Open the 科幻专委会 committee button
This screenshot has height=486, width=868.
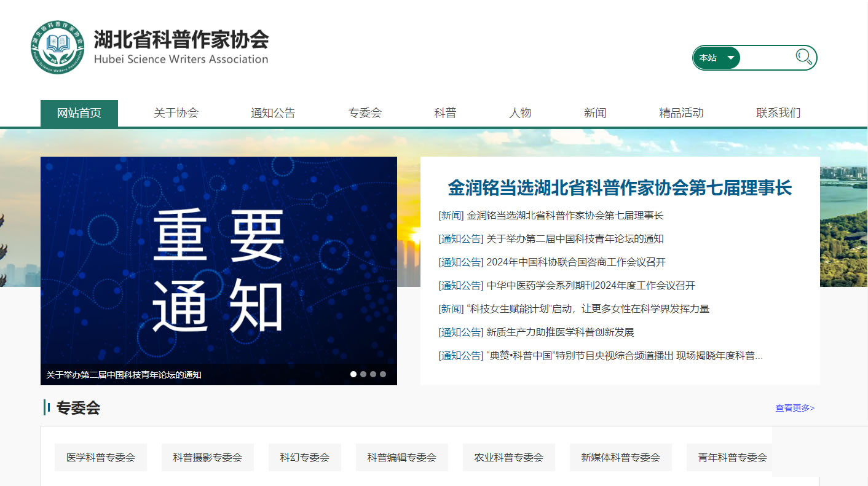coord(305,458)
